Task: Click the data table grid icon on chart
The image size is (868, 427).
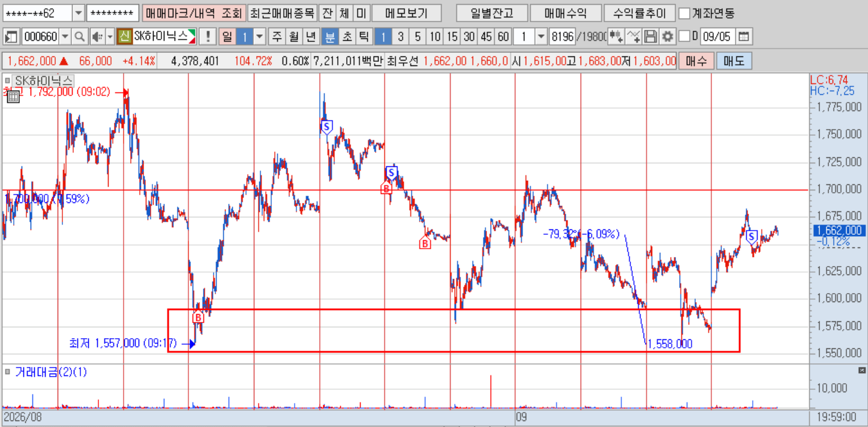Action: (13, 97)
